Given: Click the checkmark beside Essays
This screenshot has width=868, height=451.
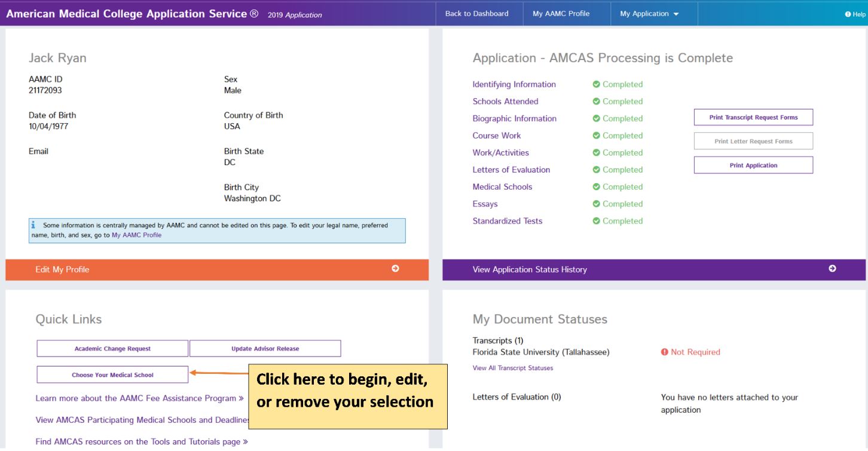Looking at the screenshot, I should coord(596,204).
